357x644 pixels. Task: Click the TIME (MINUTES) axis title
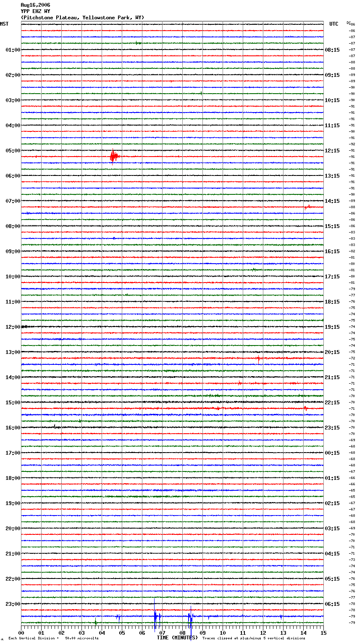click(177, 638)
